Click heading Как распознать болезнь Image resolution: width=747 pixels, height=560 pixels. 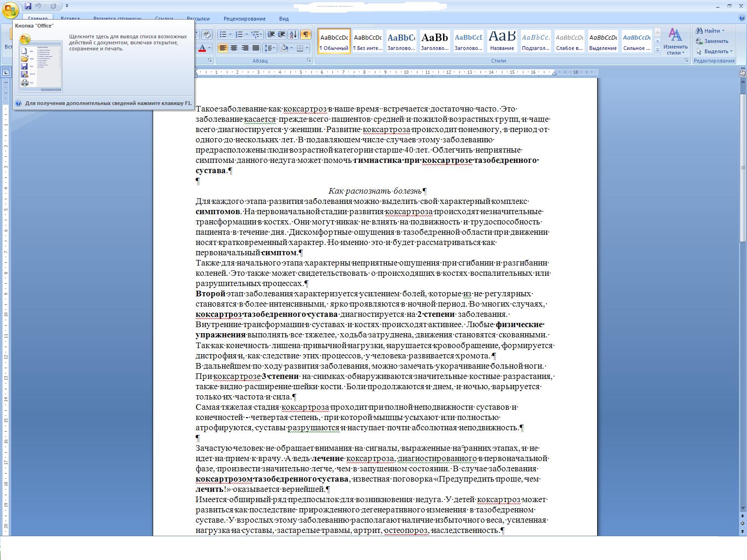[x=375, y=191]
